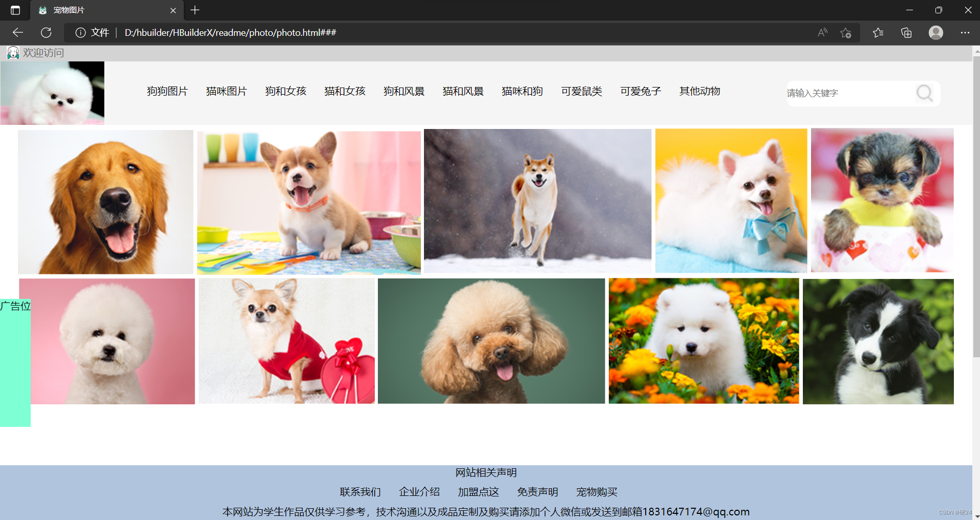Select 狗和女孩 navigation item
Image resolution: width=980 pixels, height=520 pixels.
click(x=286, y=91)
